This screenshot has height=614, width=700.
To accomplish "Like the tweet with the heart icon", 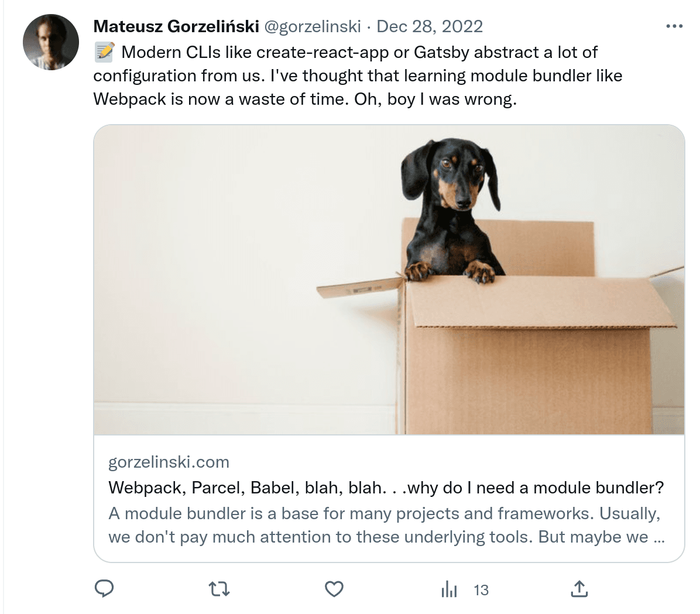I will (334, 589).
